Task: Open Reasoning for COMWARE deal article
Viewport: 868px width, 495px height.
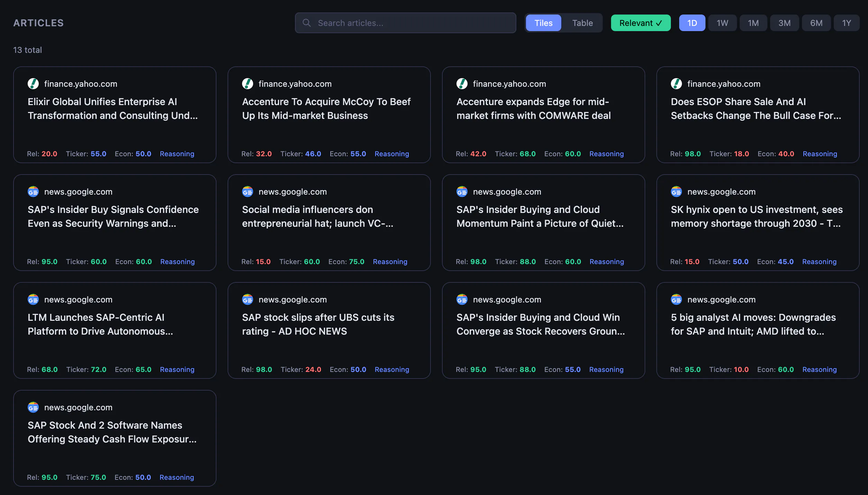Action: 607,154
